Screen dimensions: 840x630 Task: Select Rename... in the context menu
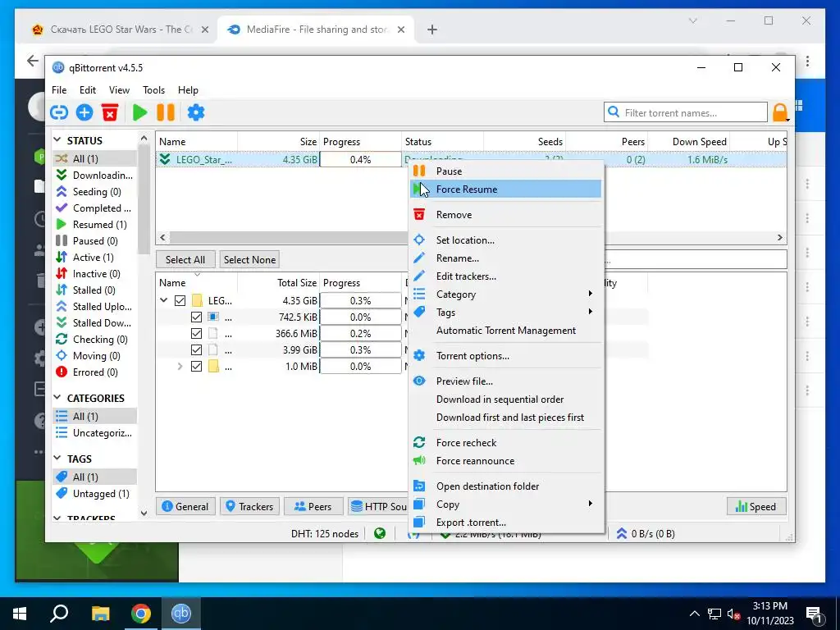505,258
